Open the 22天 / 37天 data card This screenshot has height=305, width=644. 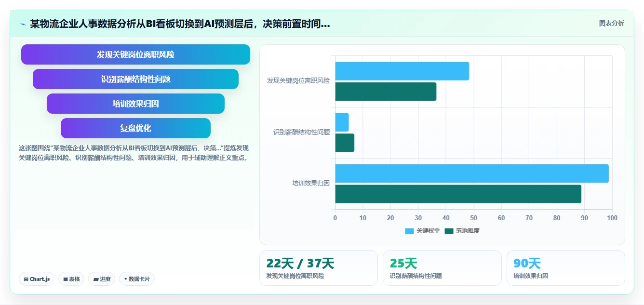click(319, 268)
